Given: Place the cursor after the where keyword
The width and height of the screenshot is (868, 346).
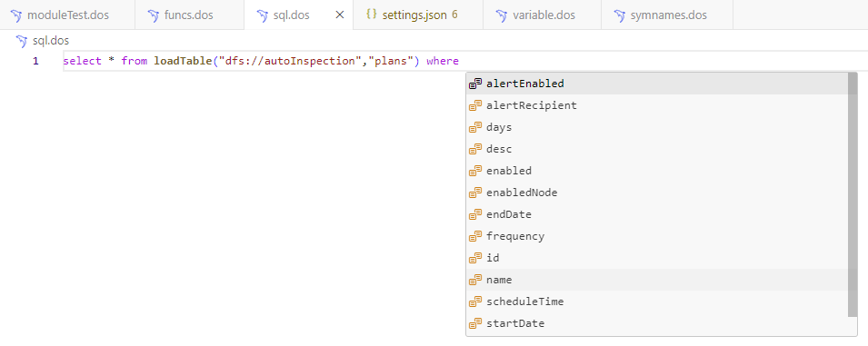Looking at the screenshot, I should tap(460, 61).
